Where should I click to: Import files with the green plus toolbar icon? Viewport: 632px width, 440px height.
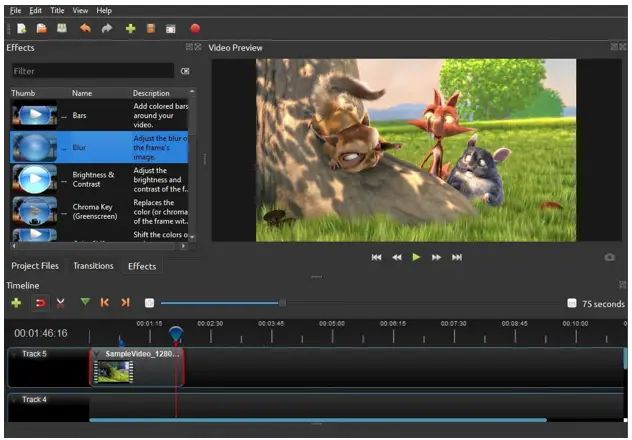pos(130,29)
